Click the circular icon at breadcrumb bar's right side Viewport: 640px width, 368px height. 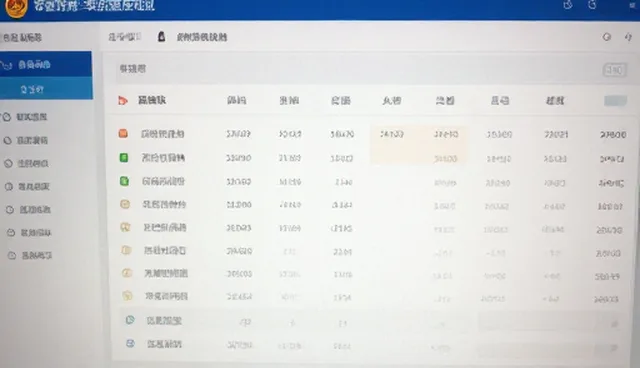point(607,37)
